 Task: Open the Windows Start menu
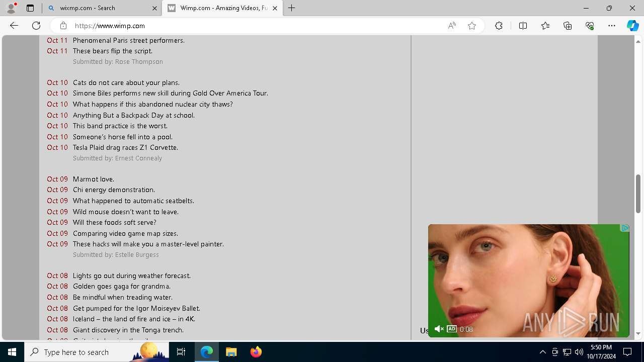pyautogui.click(x=12, y=352)
